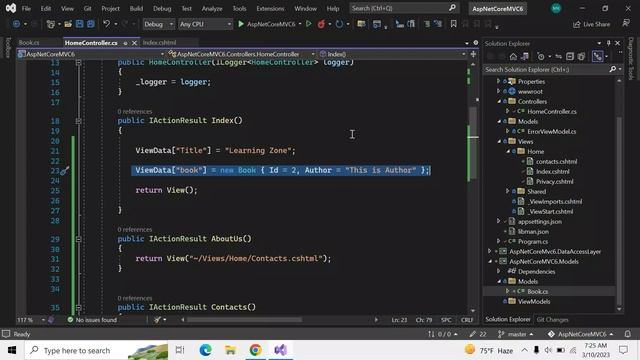Collapse the Index() method outline
640x360 pixels.
78,121
